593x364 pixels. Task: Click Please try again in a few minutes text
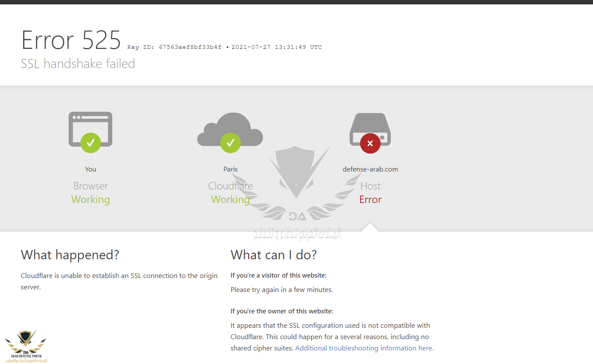pyautogui.click(x=281, y=290)
